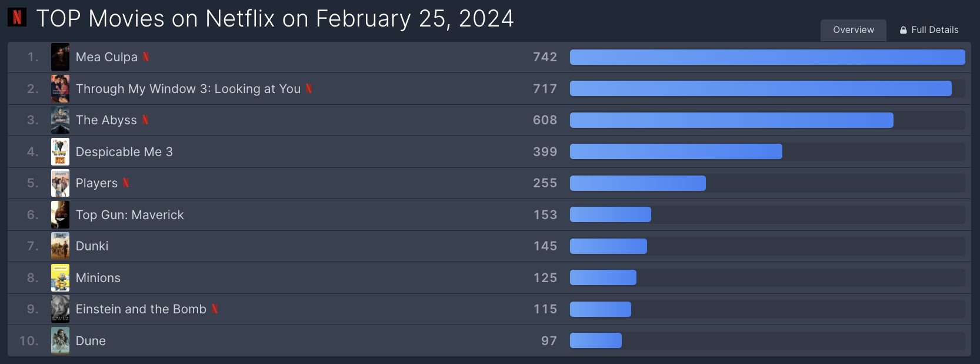
Task: Select the Minions poster thumbnail
Action: coord(60,278)
